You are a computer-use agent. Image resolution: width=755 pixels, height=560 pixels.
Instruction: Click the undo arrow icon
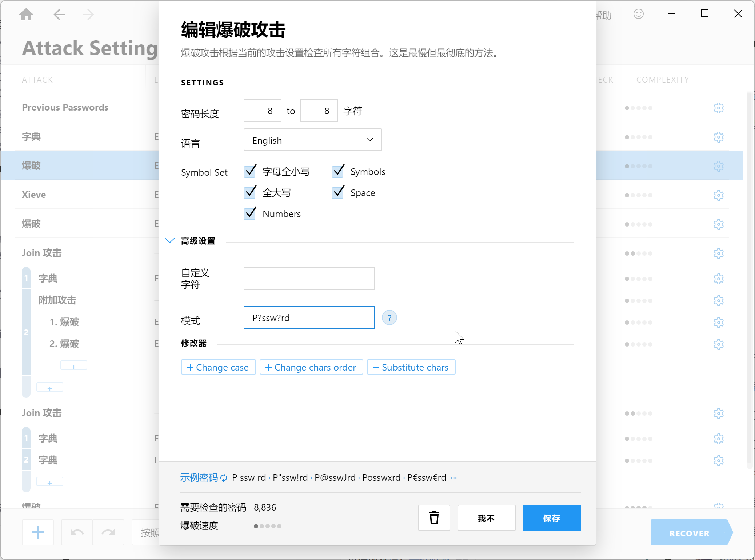pyautogui.click(x=77, y=533)
